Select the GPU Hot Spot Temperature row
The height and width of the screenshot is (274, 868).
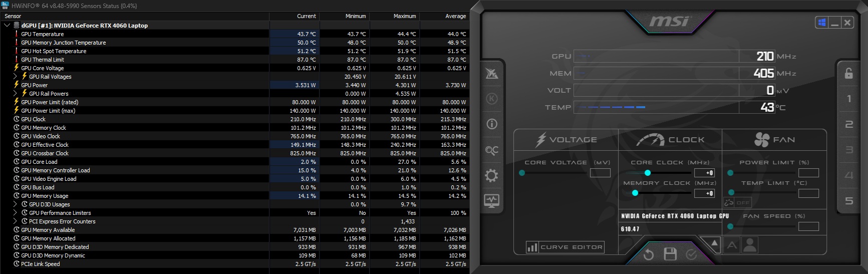coord(235,51)
